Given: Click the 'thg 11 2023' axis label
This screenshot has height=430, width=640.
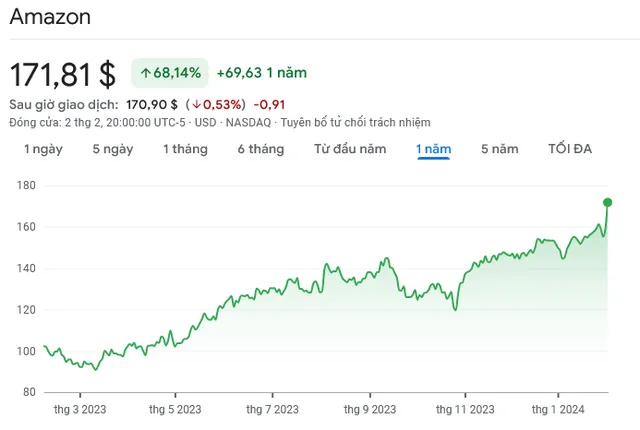Looking at the screenshot, I should 465,409.
